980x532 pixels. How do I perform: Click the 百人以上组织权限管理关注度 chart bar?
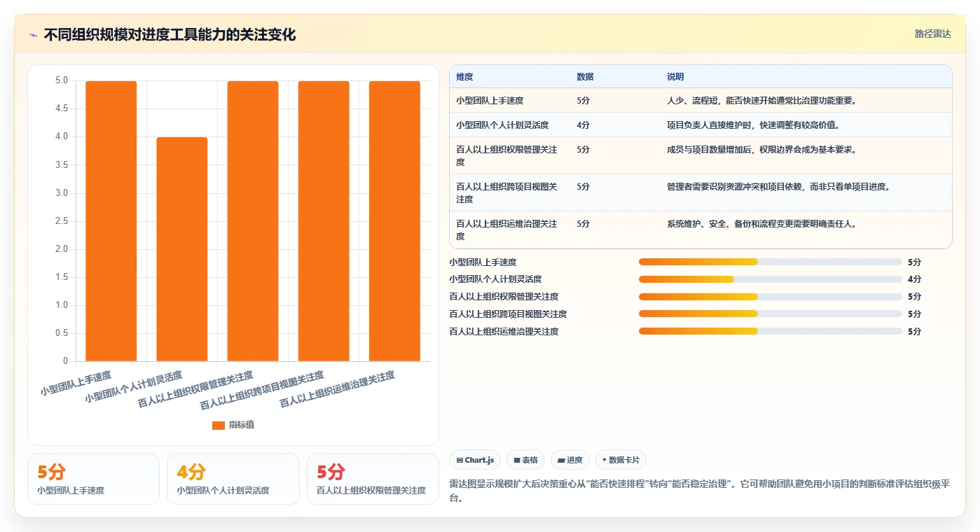(x=253, y=221)
